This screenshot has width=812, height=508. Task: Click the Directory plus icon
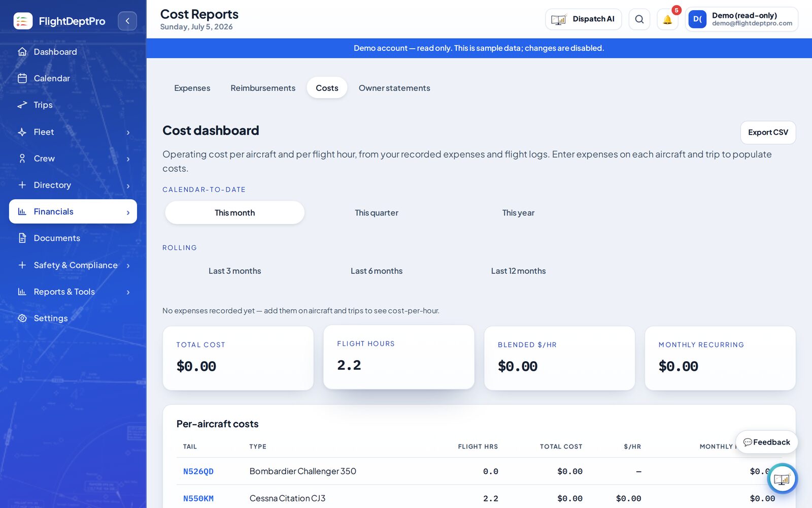point(22,185)
